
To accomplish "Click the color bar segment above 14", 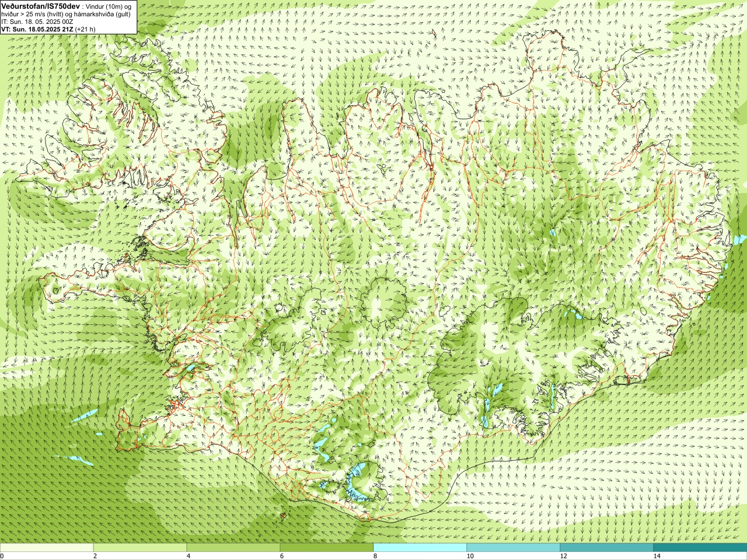I will tap(700, 548).
